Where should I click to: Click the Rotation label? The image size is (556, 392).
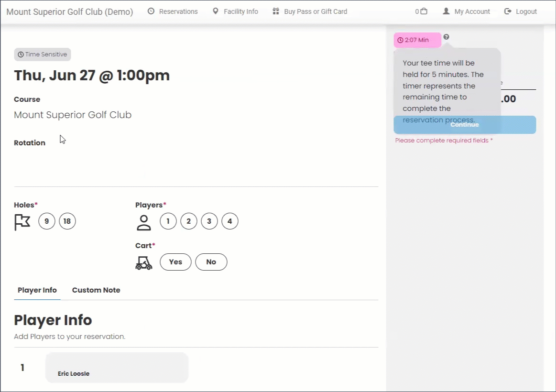pos(30,143)
